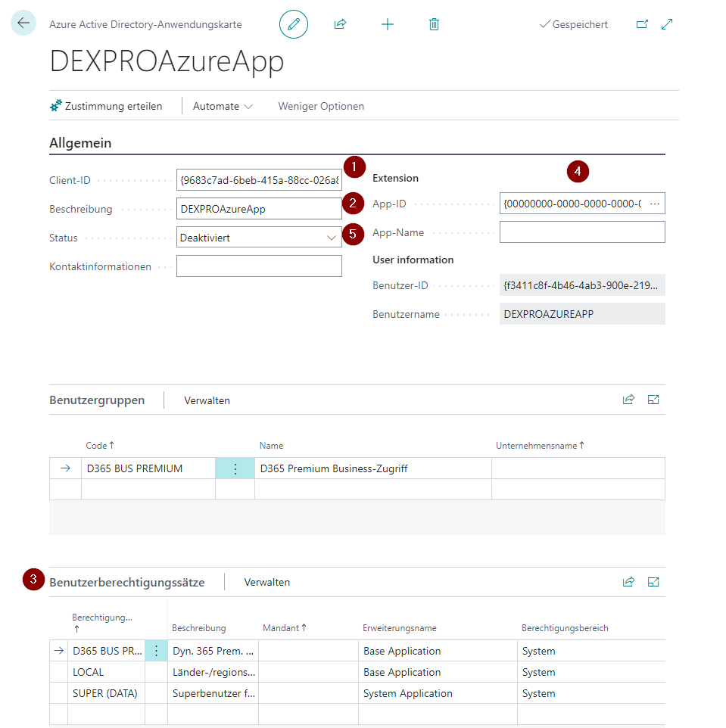
Task: Open the Status dropdown
Action: click(x=332, y=238)
